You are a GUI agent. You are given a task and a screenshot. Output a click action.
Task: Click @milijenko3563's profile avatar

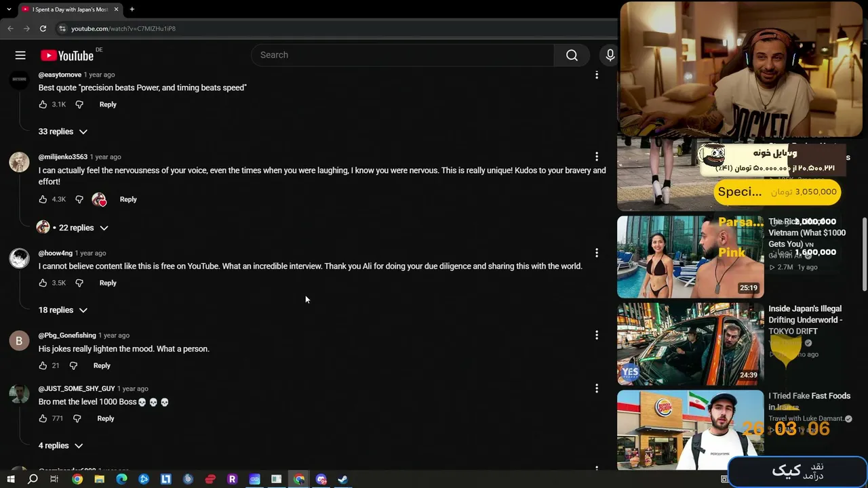pos(19,162)
